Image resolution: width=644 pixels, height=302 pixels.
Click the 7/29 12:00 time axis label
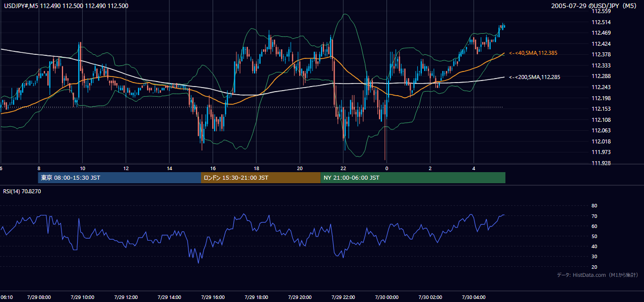click(126, 297)
